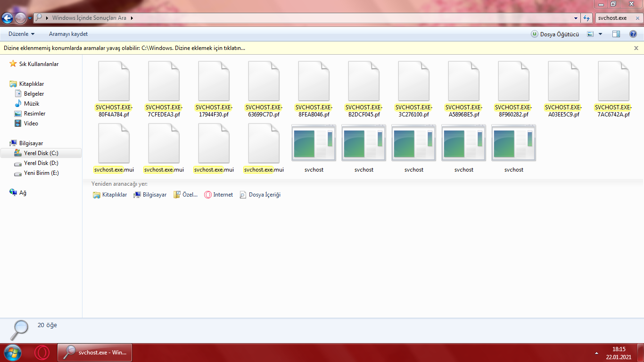The height and width of the screenshot is (362, 644).
Task: Select Yeni Birim (E:) drive
Action: [36, 173]
